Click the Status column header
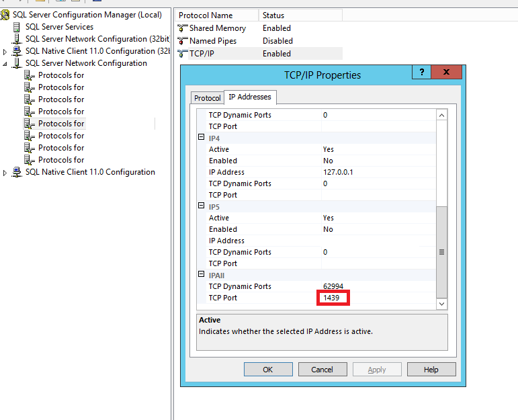This screenshot has height=420, width=518. (300, 15)
